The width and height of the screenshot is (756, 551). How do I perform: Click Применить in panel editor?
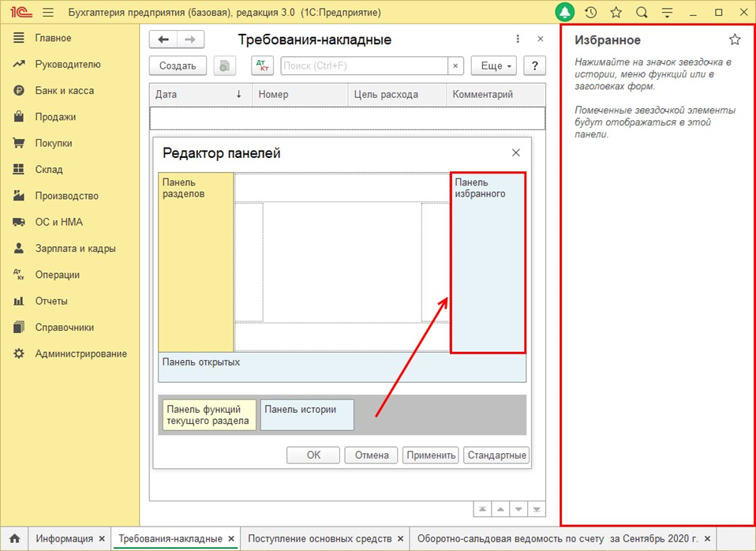pyautogui.click(x=431, y=455)
